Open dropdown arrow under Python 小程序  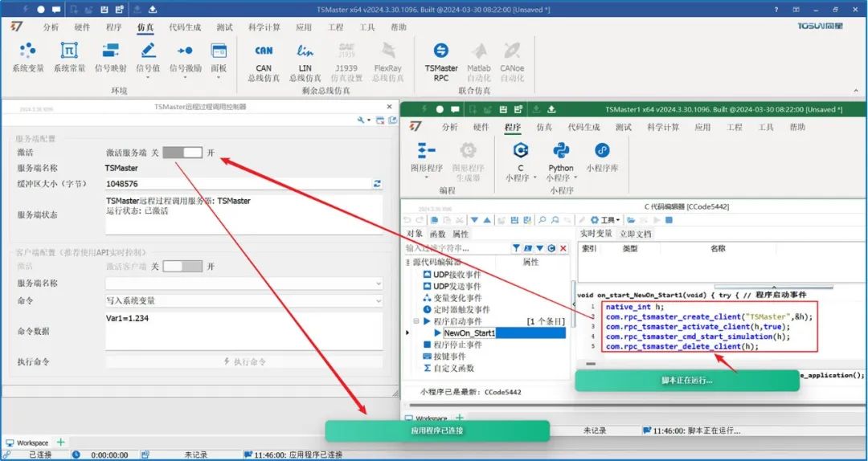click(x=575, y=177)
